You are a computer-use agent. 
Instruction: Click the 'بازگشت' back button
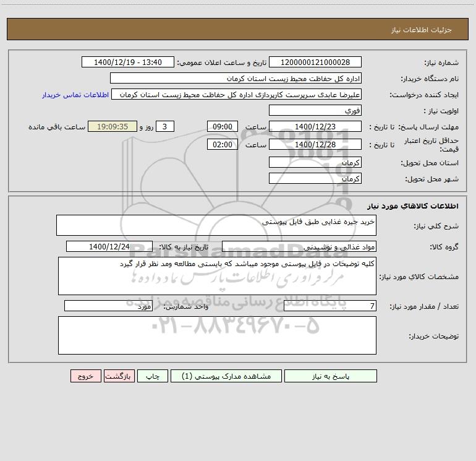point(119,376)
